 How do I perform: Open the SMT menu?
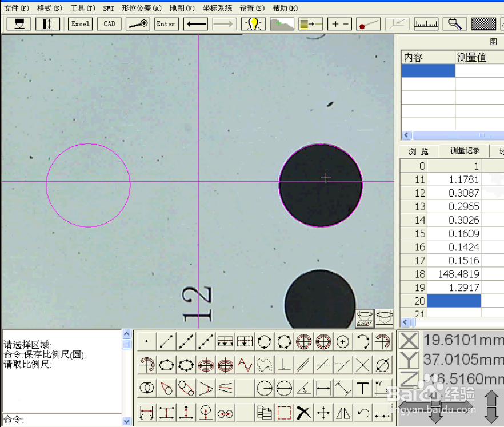tap(109, 8)
